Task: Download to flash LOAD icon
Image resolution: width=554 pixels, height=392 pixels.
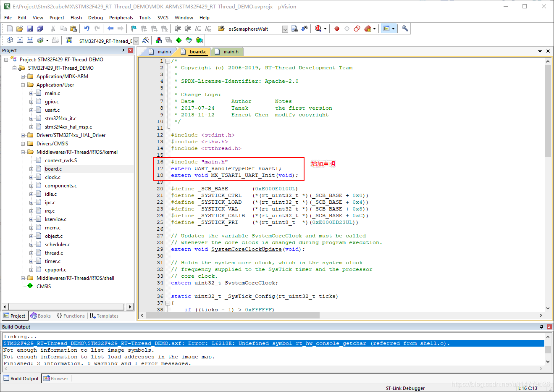Action: (69, 40)
